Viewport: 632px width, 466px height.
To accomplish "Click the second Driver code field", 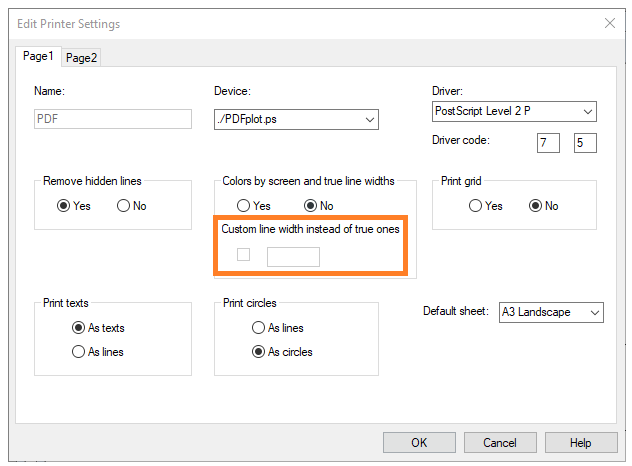I will 585,143.
